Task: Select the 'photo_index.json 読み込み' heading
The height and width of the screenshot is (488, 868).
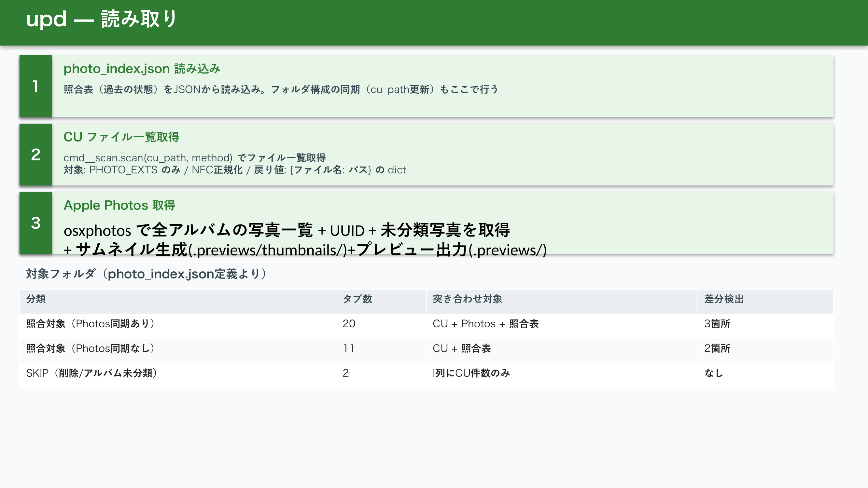Action: pos(142,69)
